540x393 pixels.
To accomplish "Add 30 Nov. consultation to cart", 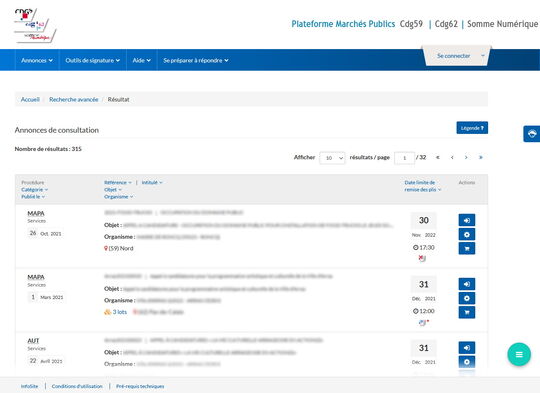I will (x=467, y=248).
